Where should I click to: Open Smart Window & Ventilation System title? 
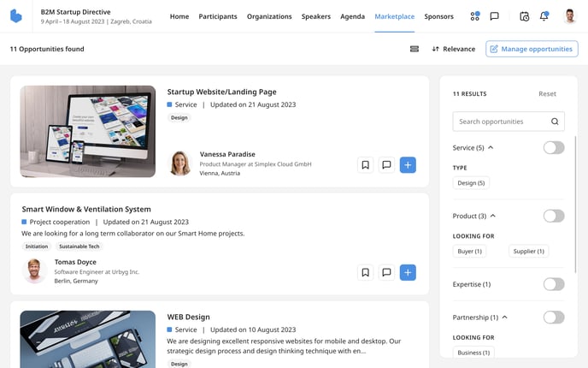pyautogui.click(x=86, y=209)
